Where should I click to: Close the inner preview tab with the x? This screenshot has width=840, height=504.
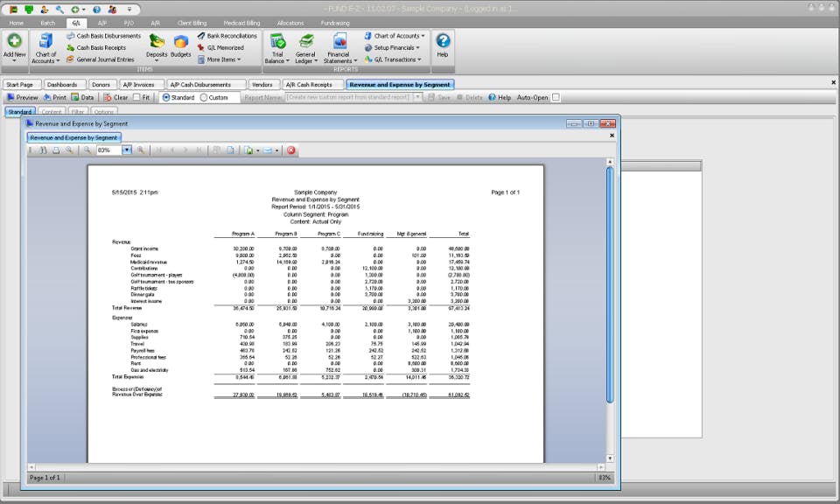point(612,136)
